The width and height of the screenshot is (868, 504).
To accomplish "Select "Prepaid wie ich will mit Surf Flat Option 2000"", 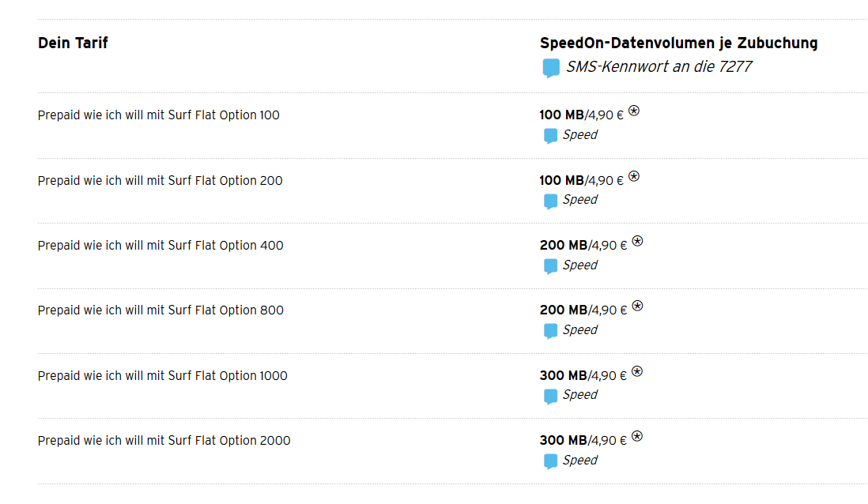I will pos(164,441).
